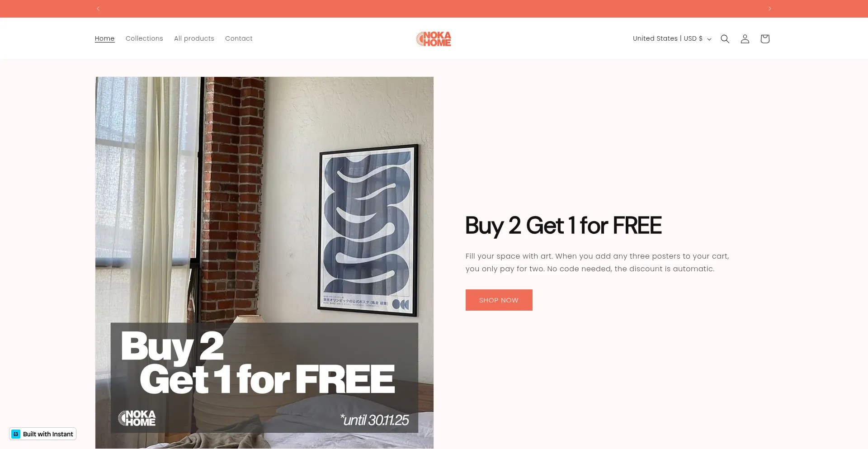Open the All products menu item
This screenshot has height=449, width=868.
coord(194,39)
